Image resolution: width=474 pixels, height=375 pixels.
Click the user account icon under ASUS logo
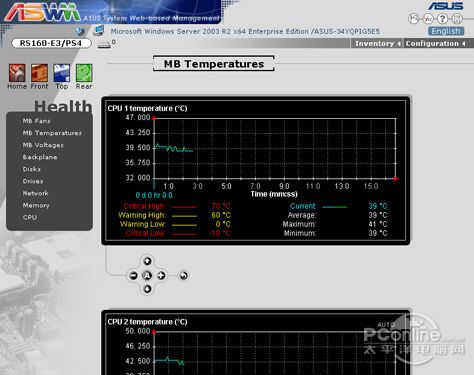414,19
